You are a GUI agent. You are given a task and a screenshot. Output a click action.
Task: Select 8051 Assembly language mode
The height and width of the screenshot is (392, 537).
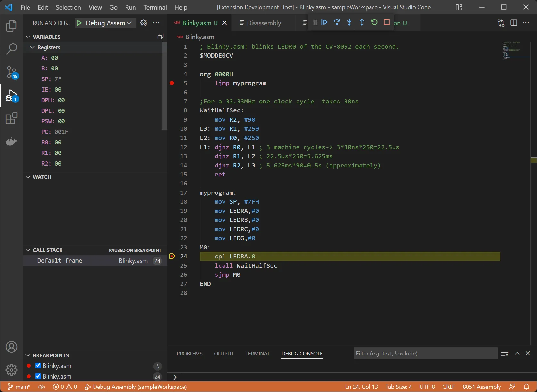coord(482,387)
